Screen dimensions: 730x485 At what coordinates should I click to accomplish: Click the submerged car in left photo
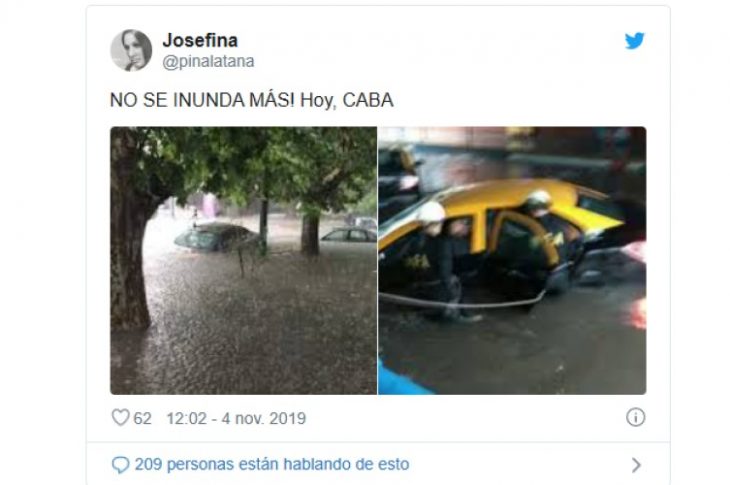point(215,237)
